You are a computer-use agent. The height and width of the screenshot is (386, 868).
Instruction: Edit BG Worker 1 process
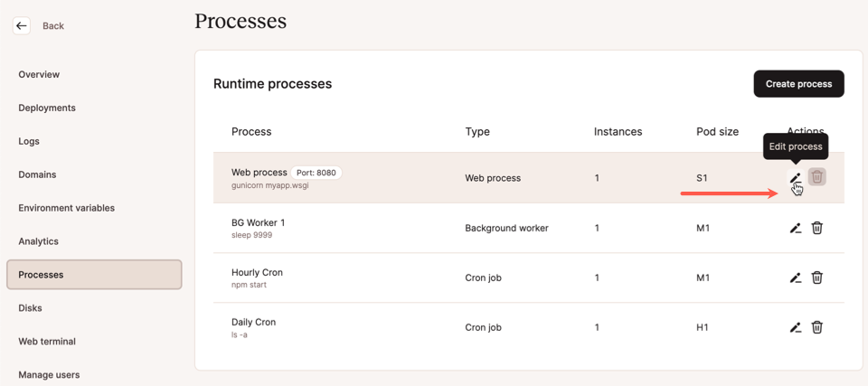[x=795, y=228]
